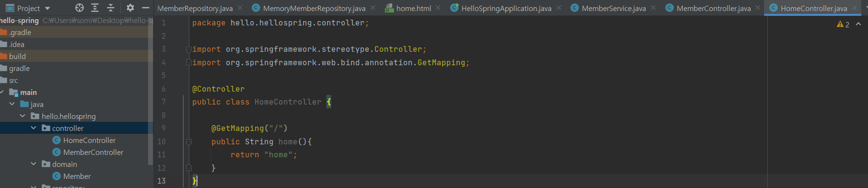868x188 pixels.
Task: Select the hello.hellospring package row
Action: 77,116
